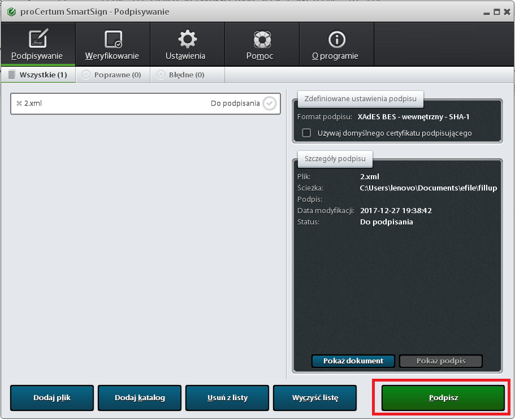Open the Podpisywanie signing section

(x=38, y=44)
